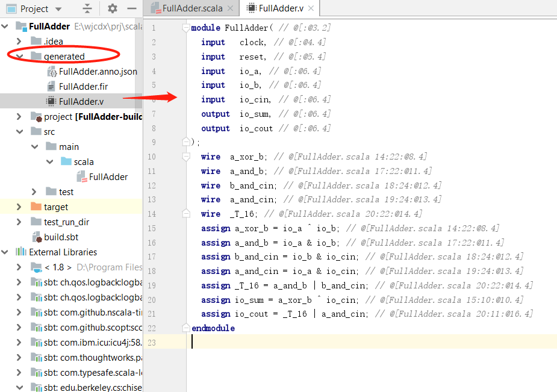557x392 pixels.
Task: Toggle the fold marker at line 9
Action: click(186, 142)
